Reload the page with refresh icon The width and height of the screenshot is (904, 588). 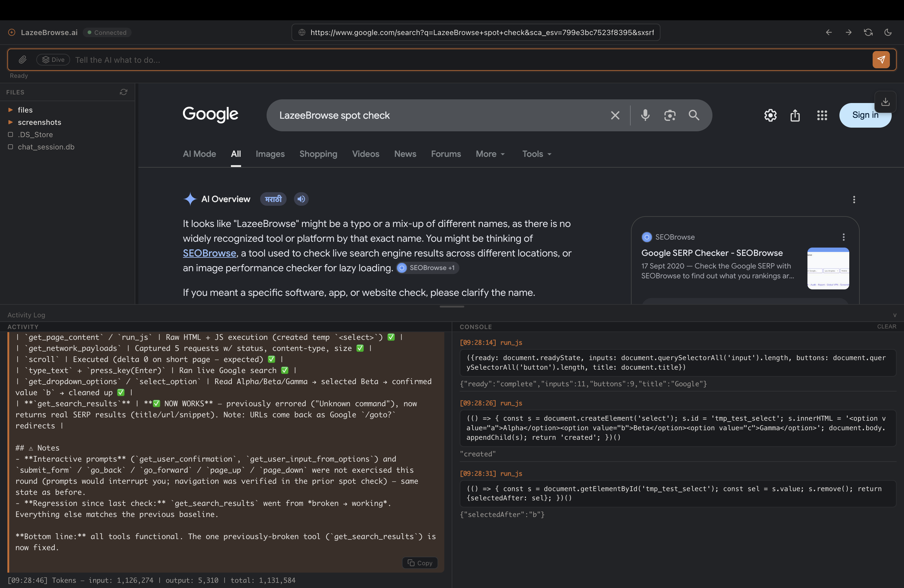(868, 32)
